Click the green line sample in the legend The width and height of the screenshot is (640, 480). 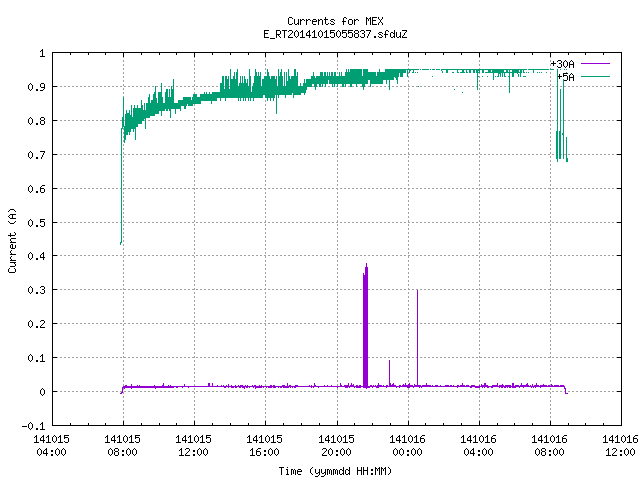click(595, 76)
